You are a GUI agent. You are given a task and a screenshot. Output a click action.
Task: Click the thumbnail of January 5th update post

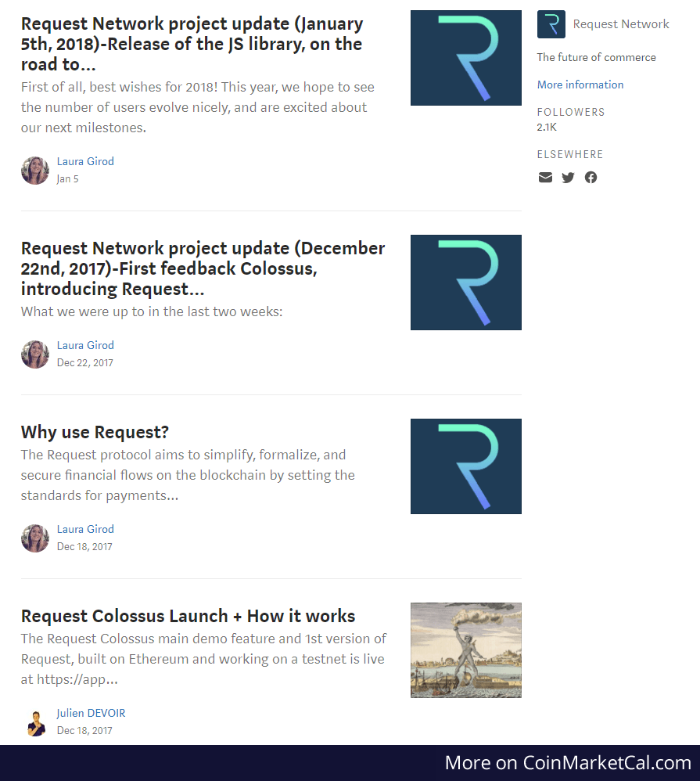click(x=466, y=58)
